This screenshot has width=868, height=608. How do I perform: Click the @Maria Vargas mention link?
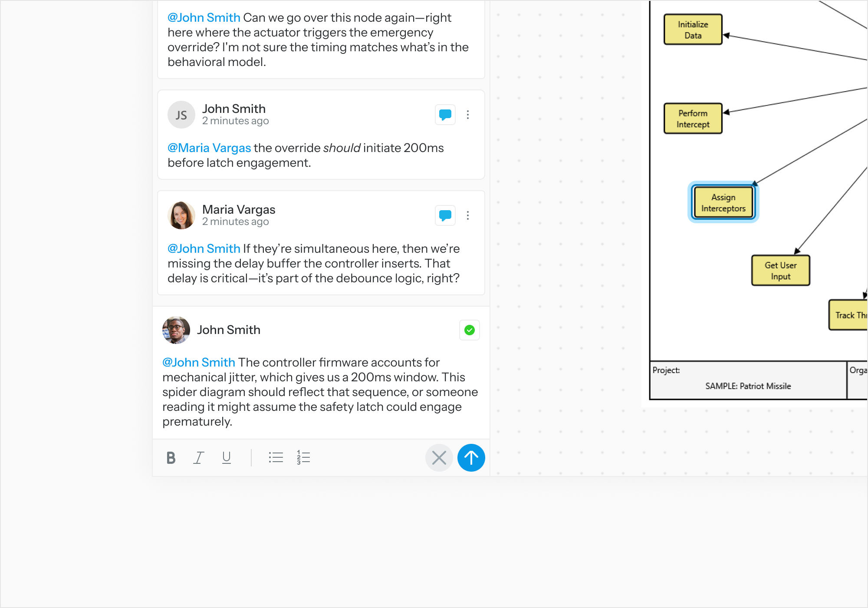coord(209,148)
